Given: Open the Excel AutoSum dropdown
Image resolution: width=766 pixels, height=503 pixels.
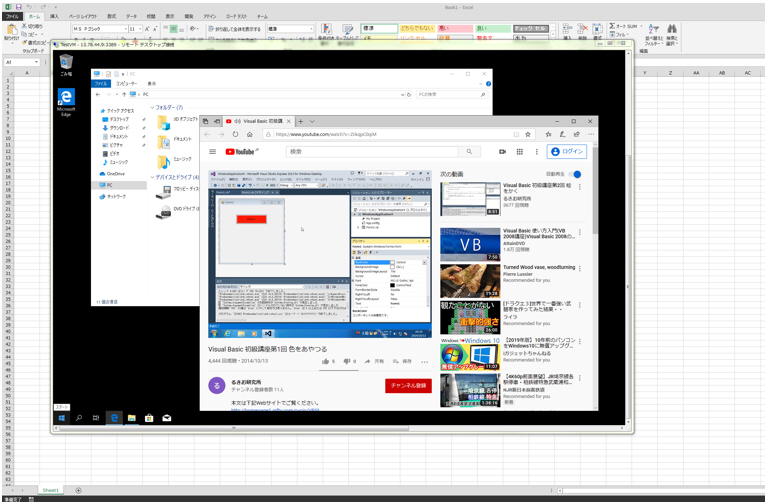Looking at the screenshot, I should click(x=641, y=26).
